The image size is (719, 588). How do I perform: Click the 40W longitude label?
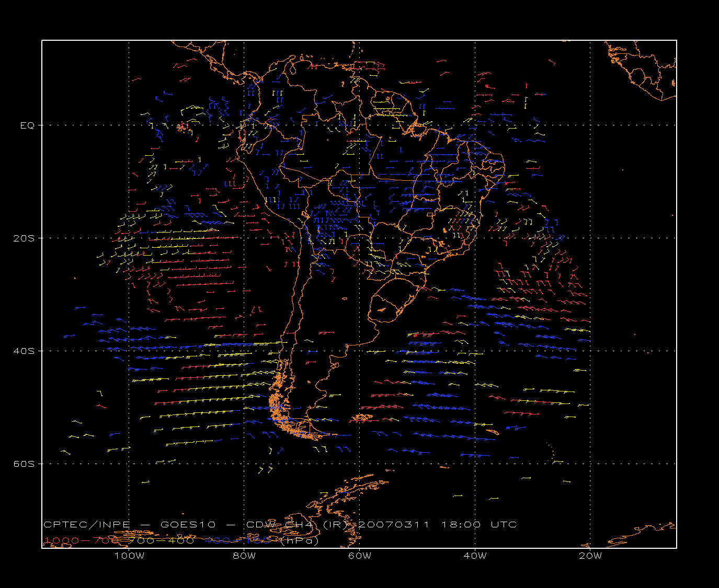tap(475, 556)
